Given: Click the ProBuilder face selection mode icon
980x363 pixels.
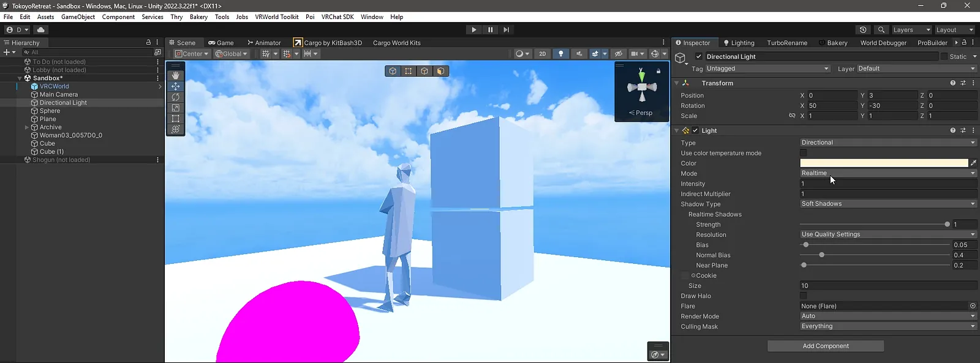Looking at the screenshot, I should click(440, 71).
